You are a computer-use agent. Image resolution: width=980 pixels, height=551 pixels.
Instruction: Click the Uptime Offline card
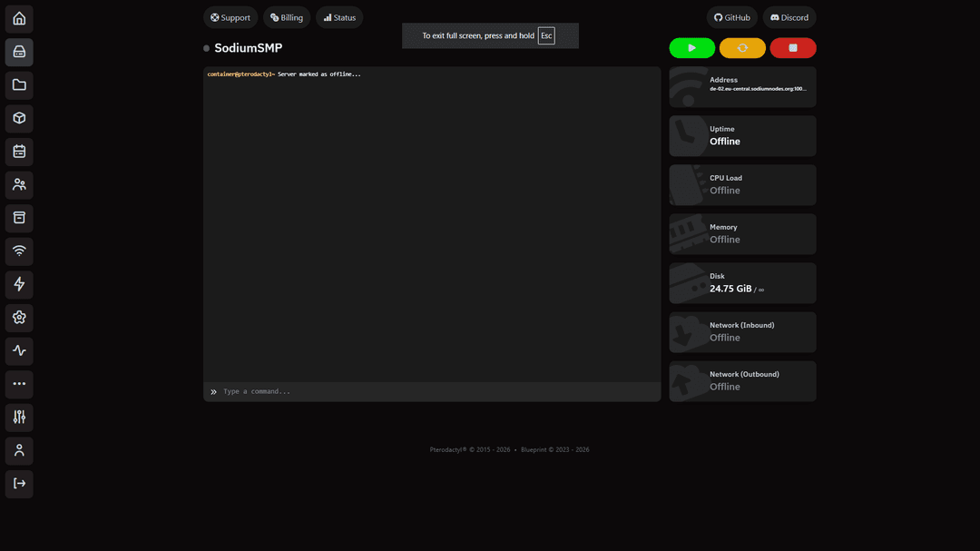pyautogui.click(x=742, y=136)
